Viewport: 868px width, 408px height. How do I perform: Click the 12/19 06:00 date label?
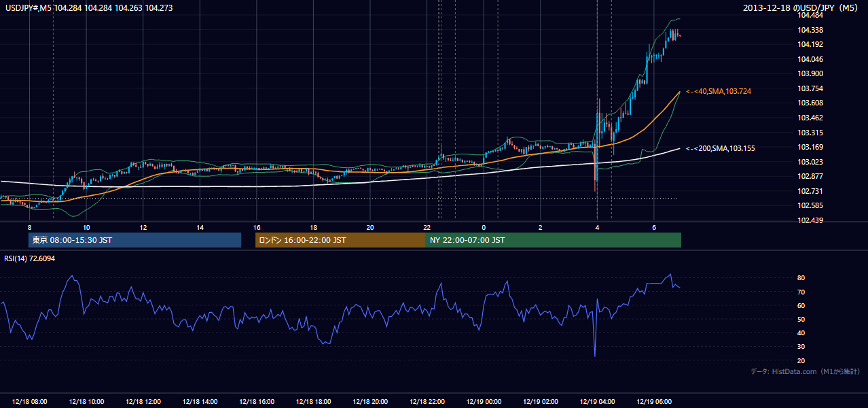pos(653,402)
